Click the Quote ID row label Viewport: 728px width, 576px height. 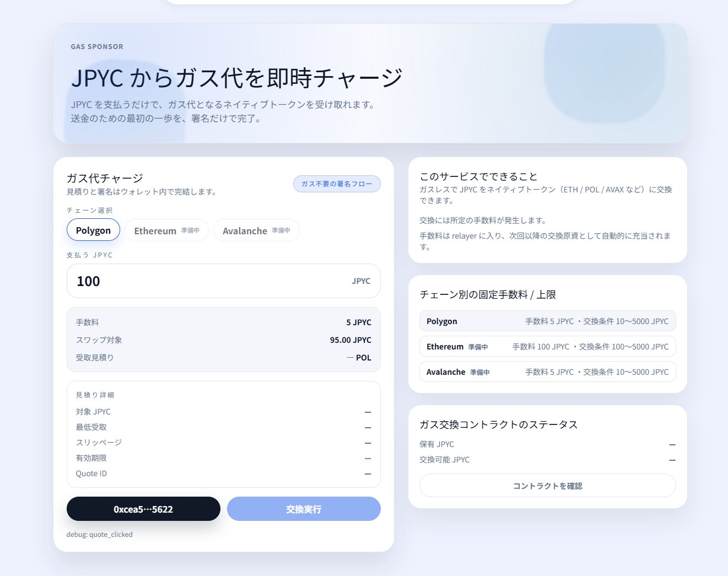(x=91, y=473)
